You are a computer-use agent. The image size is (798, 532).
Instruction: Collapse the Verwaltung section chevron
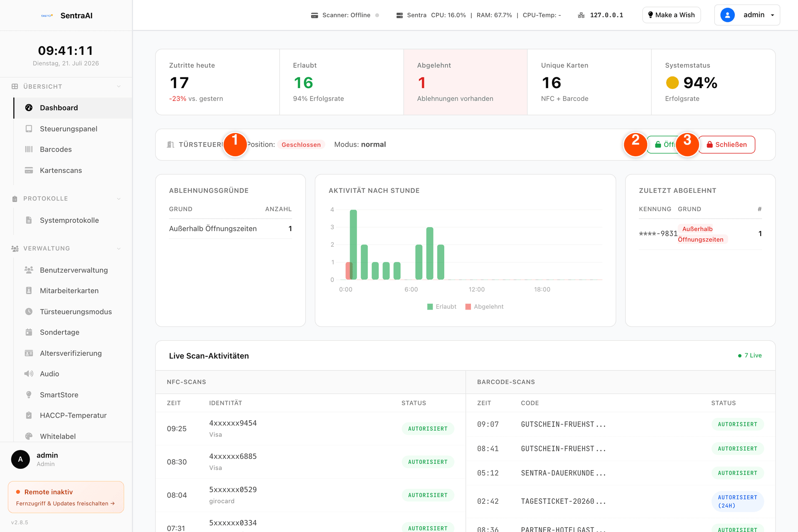119,249
